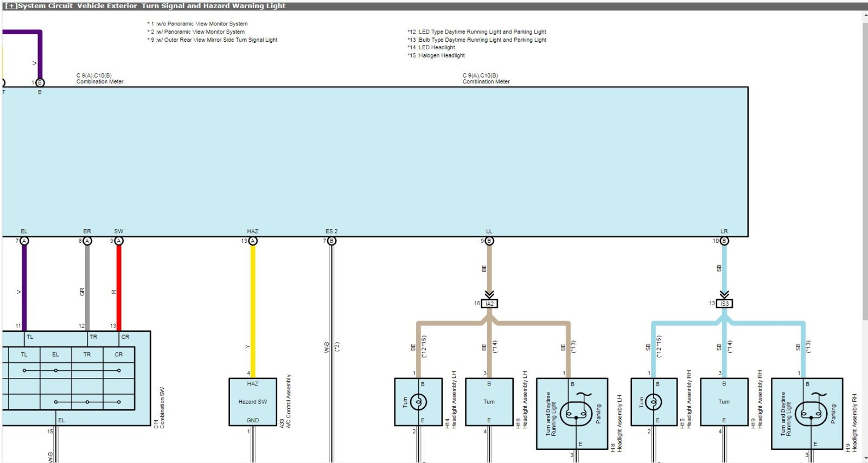The height and width of the screenshot is (463, 868).
Task: Click terminal circle A at SW pin 9
Action: 119,241
